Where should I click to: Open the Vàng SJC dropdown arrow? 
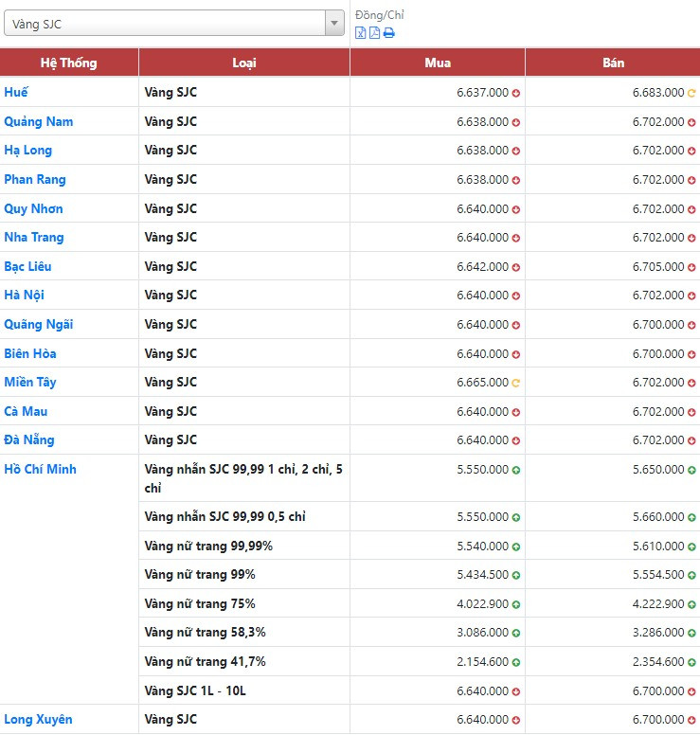(334, 23)
